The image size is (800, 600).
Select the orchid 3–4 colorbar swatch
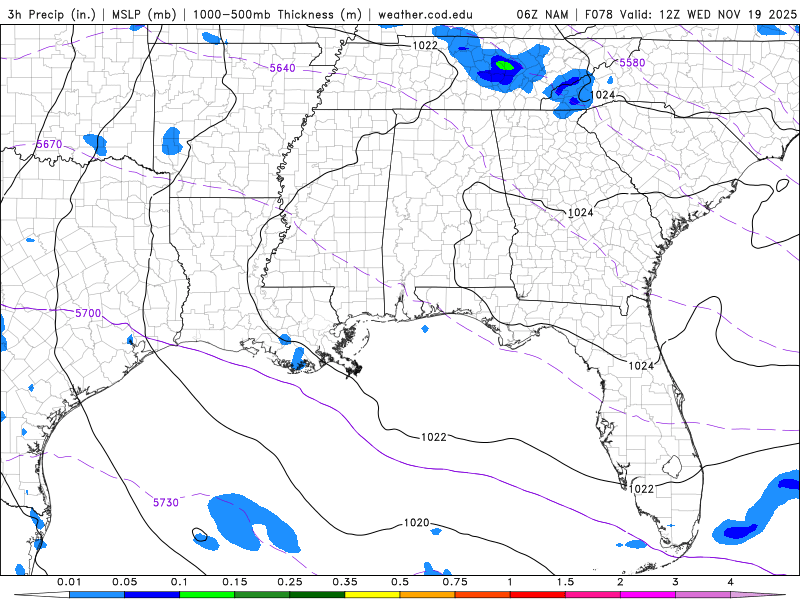[703, 595]
